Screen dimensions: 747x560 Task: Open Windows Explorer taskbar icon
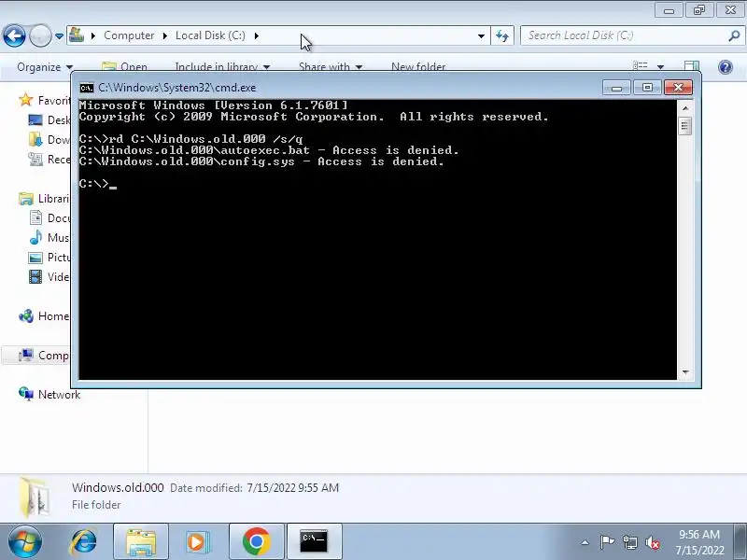(x=141, y=542)
